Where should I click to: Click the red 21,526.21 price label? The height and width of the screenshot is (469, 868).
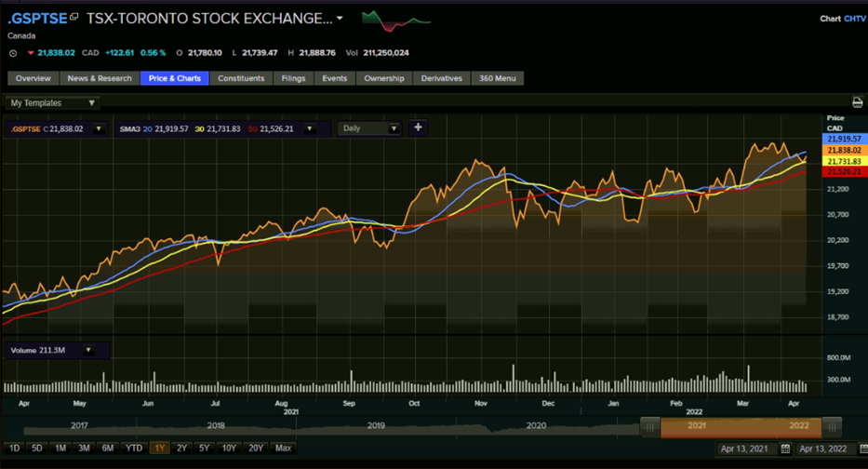(x=845, y=171)
